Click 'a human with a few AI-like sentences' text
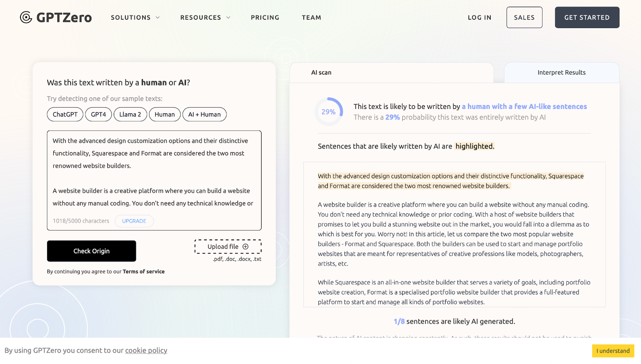641x364 pixels. pyautogui.click(x=524, y=107)
